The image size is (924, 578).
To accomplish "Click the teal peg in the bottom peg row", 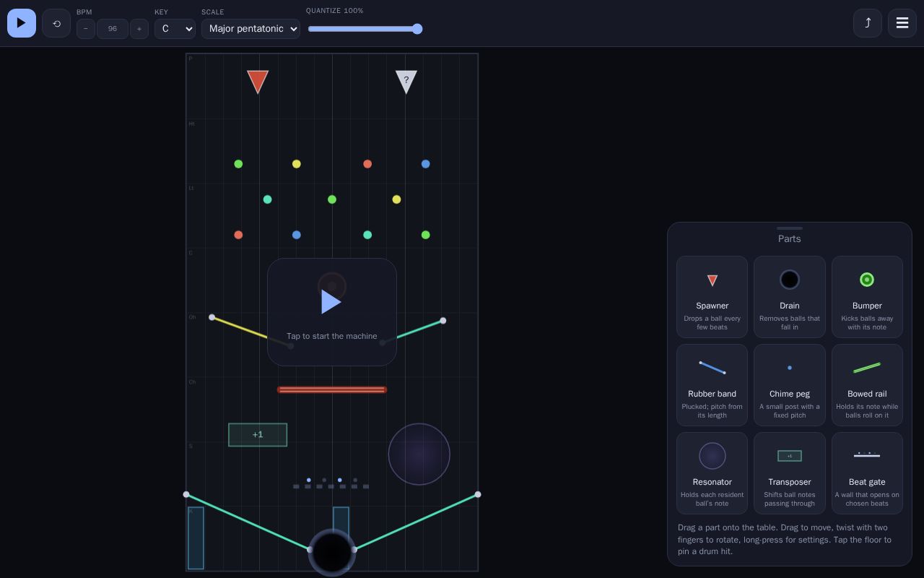I will pos(367,235).
